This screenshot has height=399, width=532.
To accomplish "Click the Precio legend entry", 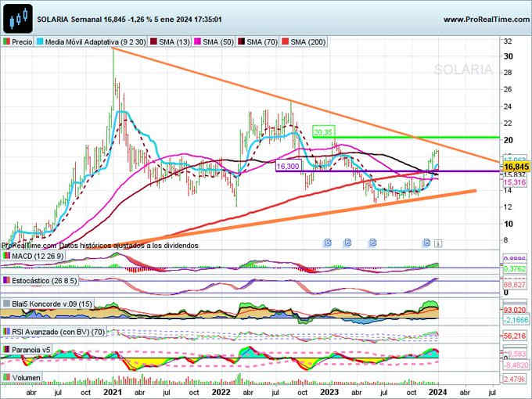I will click(18, 42).
